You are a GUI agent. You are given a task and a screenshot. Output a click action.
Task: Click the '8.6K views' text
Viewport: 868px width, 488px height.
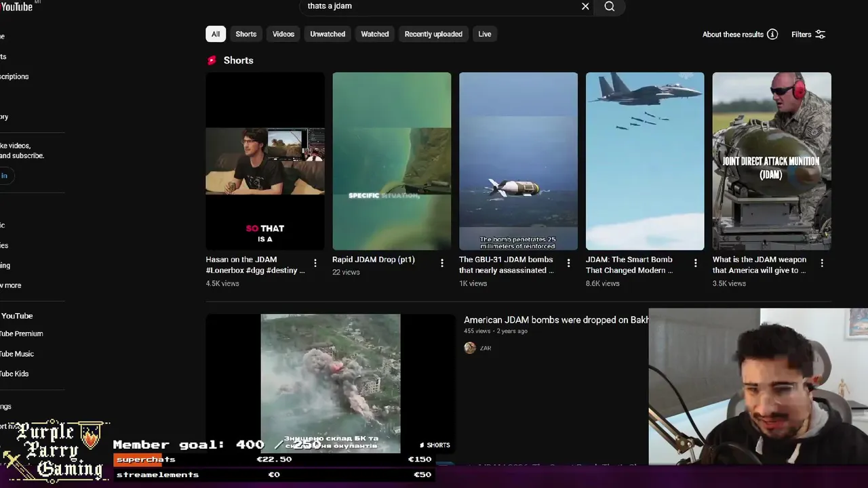tap(603, 283)
